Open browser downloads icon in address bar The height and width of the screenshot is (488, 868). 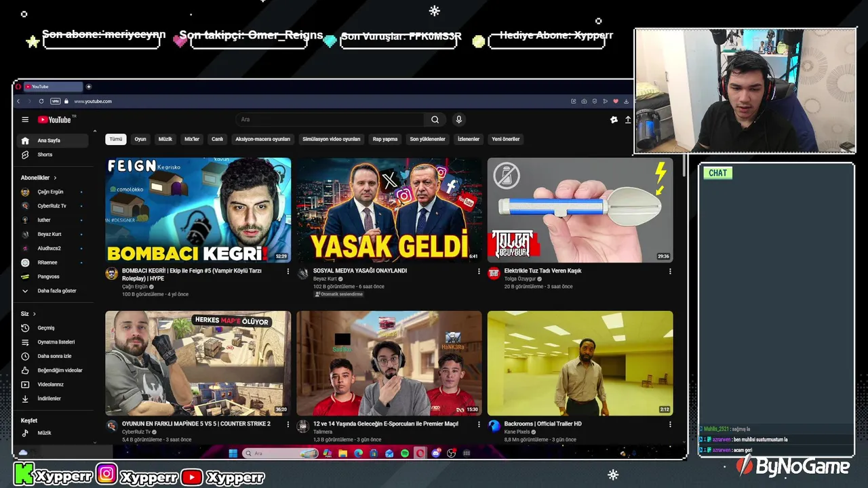point(626,101)
